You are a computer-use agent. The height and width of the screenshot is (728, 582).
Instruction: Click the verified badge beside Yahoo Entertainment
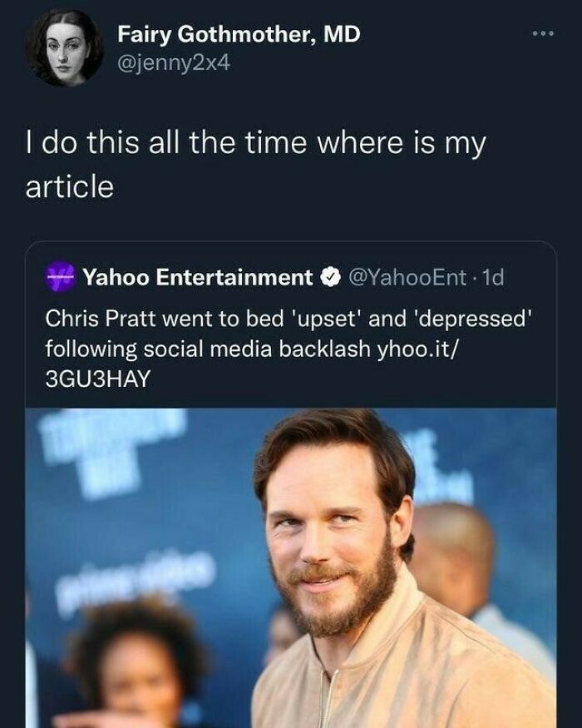click(330, 277)
